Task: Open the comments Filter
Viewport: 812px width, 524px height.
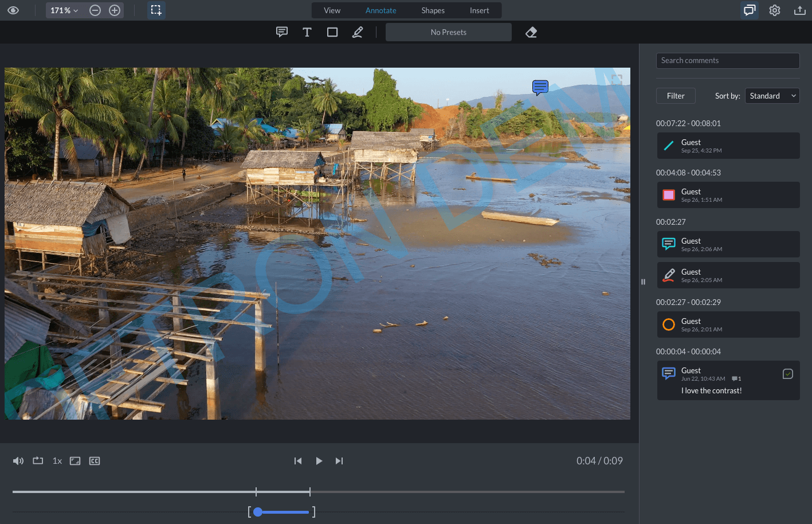Action: coord(675,95)
